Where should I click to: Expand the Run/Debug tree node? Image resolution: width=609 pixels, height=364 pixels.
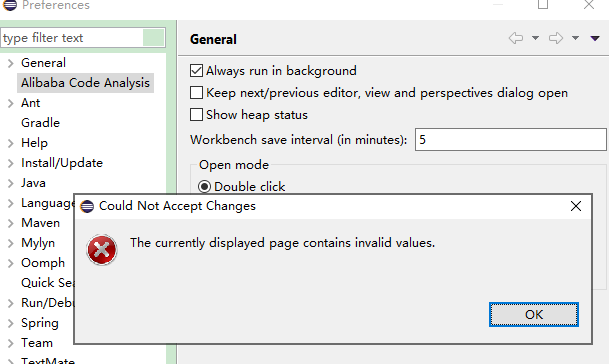click(10, 303)
